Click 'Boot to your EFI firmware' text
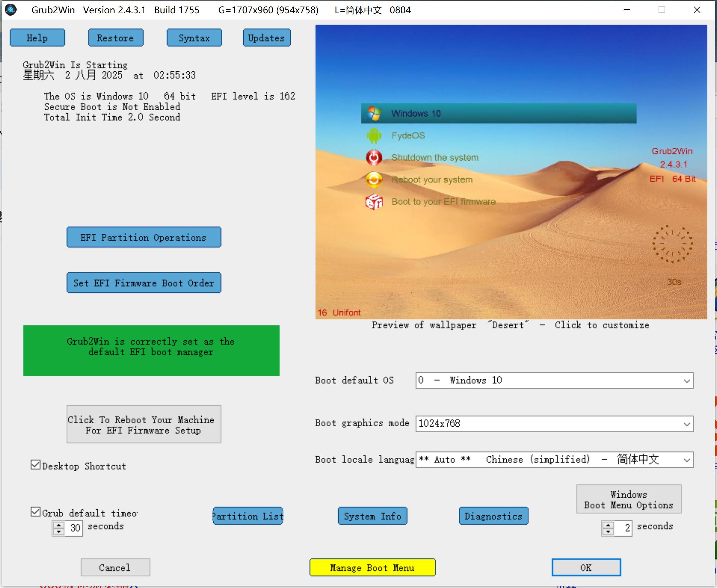Image resolution: width=717 pixels, height=588 pixels. (x=444, y=202)
